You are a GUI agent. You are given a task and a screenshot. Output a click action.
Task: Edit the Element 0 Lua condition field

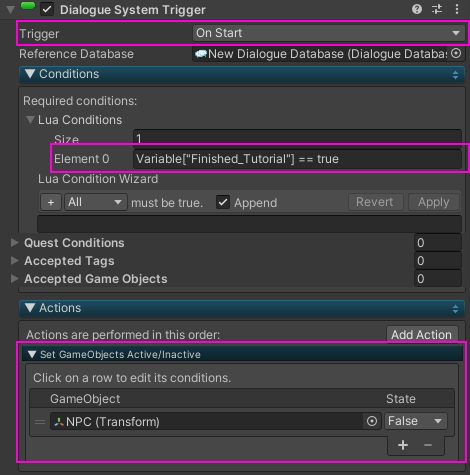coord(297,159)
